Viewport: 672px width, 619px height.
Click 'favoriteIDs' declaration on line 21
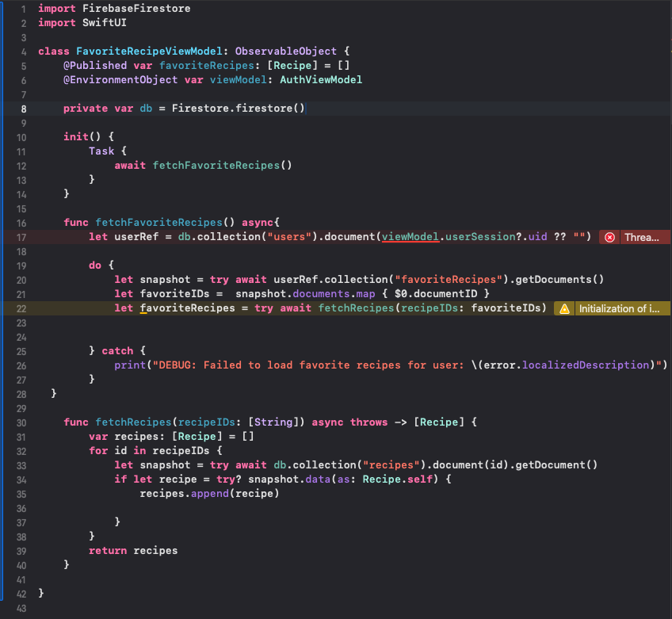[x=174, y=293]
